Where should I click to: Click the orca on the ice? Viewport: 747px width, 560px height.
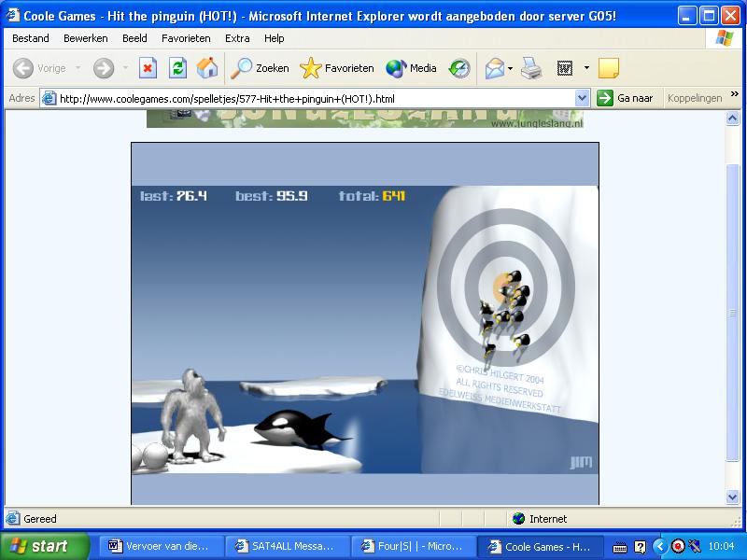(302, 429)
